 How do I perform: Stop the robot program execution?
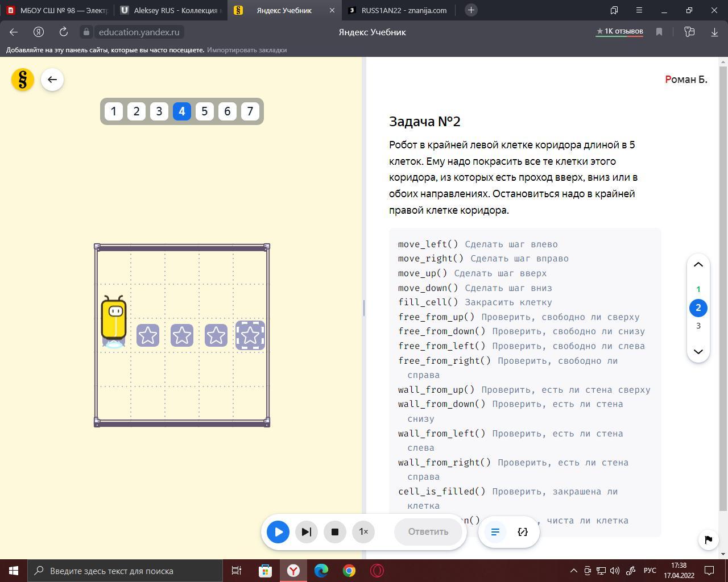[335, 532]
